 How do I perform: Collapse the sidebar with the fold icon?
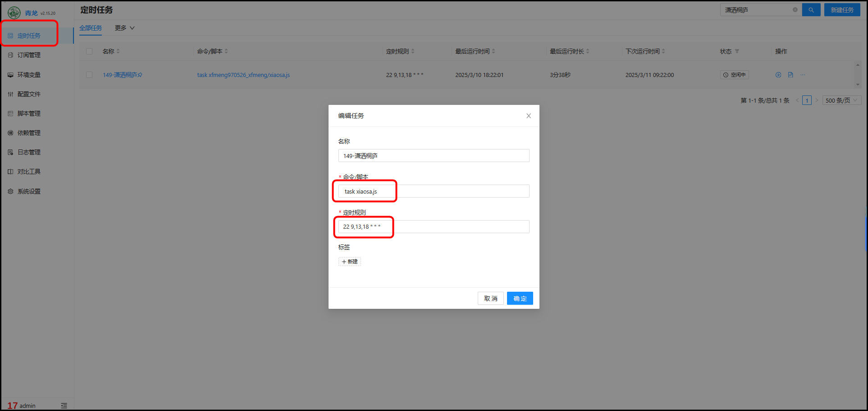pos(64,406)
